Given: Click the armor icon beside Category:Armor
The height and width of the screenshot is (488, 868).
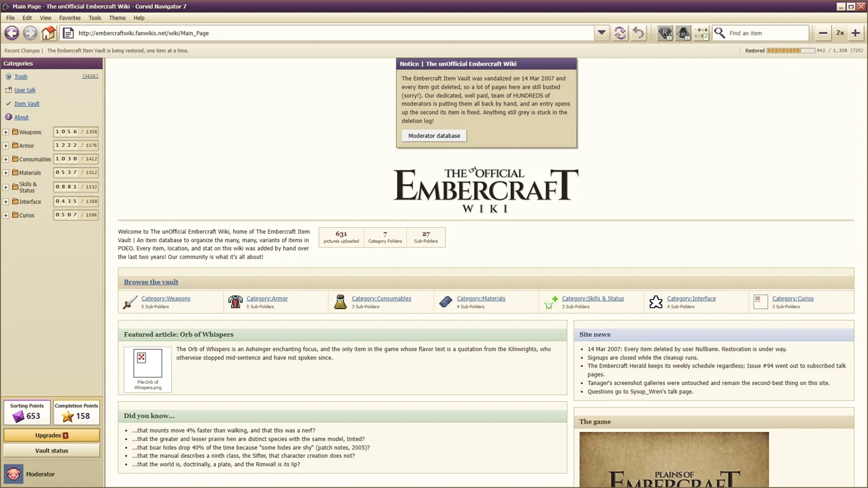Looking at the screenshot, I should [x=235, y=302].
